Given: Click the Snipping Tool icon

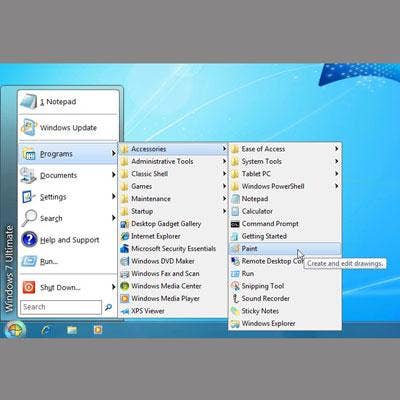Looking at the screenshot, I should tap(235, 286).
